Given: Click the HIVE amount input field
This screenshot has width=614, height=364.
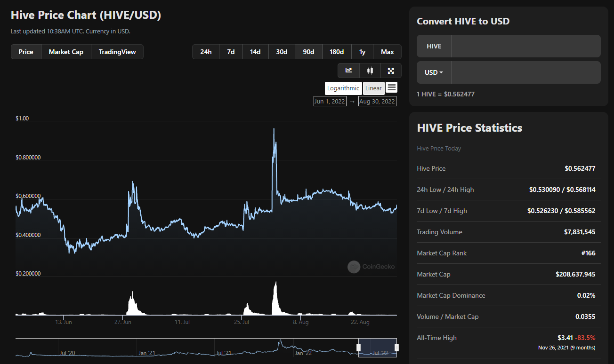Looking at the screenshot, I should [x=526, y=46].
